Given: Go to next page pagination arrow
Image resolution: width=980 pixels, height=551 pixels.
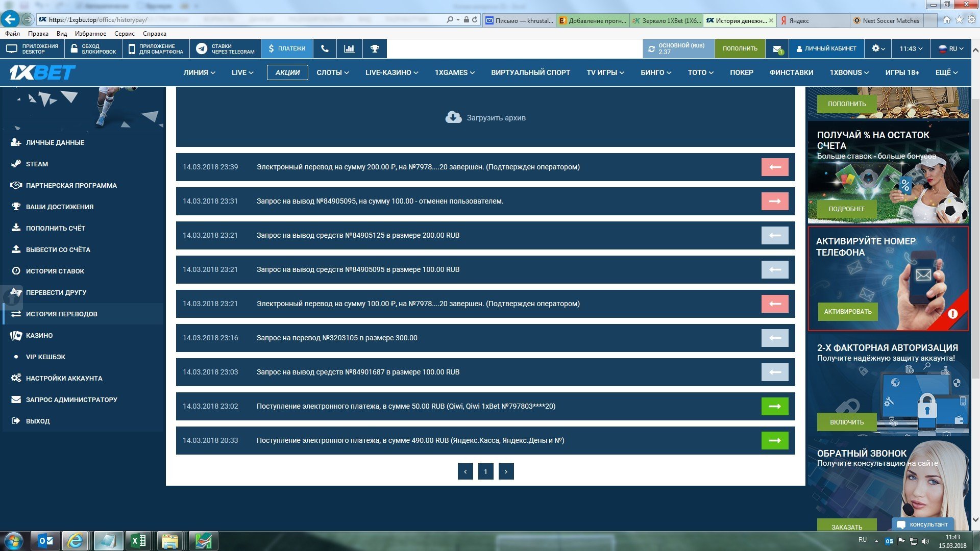Looking at the screenshot, I should click(506, 471).
